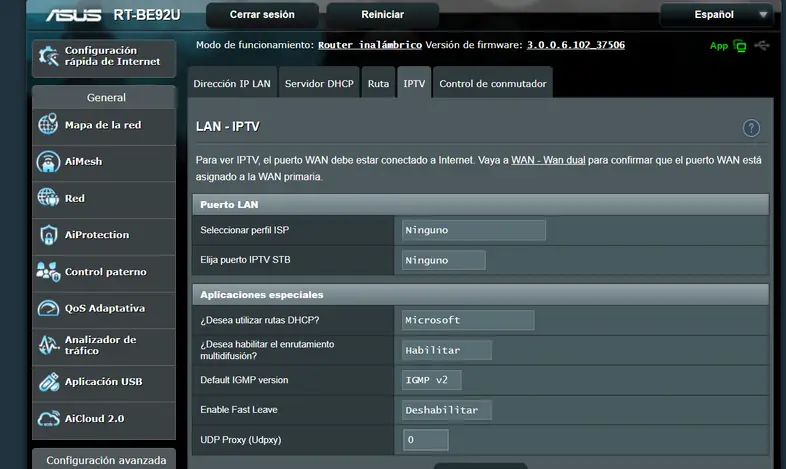
Task: Open the multicast routing Habilitar dropdown
Action: [x=447, y=350]
